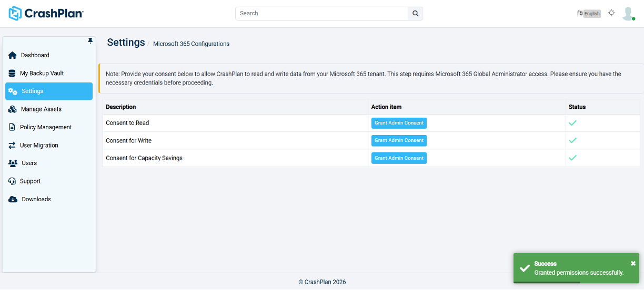Click the Consent for Write status checkmark

coord(573,140)
